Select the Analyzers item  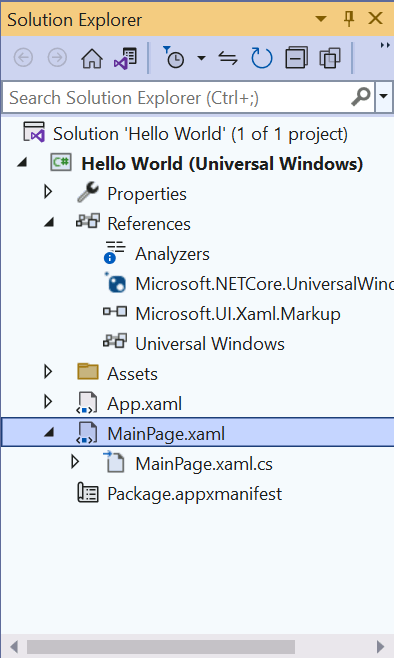(x=172, y=254)
